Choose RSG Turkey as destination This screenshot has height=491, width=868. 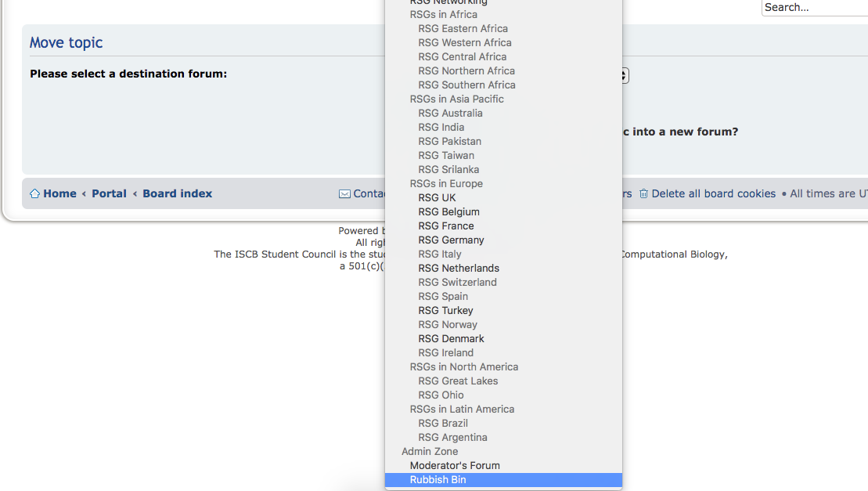[x=445, y=311]
